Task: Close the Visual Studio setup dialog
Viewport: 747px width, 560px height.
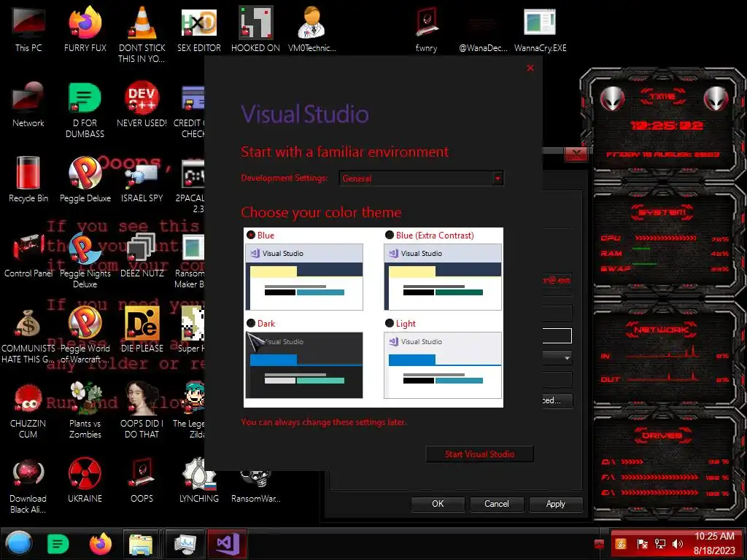Action: (x=530, y=68)
